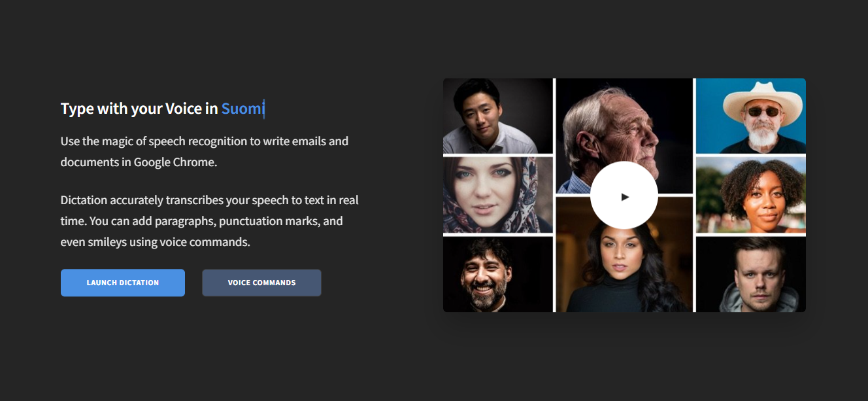Click the photo of the woman with curly hair
This screenshot has width=868, height=401.
click(750, 195)
